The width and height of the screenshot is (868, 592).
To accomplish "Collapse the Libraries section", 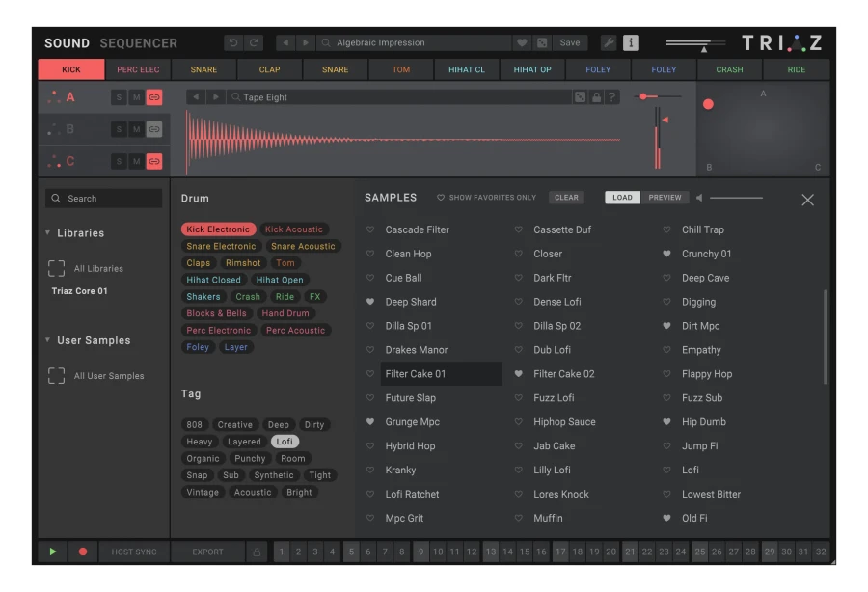I will coord(48,233).
